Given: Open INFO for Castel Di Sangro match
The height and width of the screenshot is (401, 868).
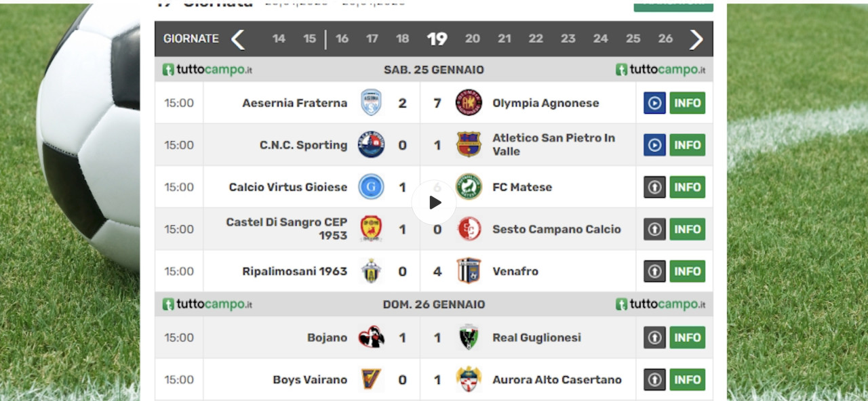Looking at the screenshot, I should coord(688,229).
